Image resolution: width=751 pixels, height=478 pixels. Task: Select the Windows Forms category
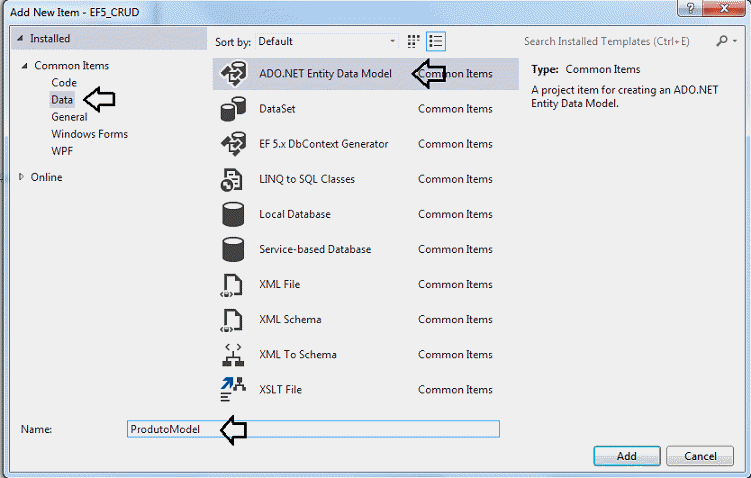coord(90,134)
